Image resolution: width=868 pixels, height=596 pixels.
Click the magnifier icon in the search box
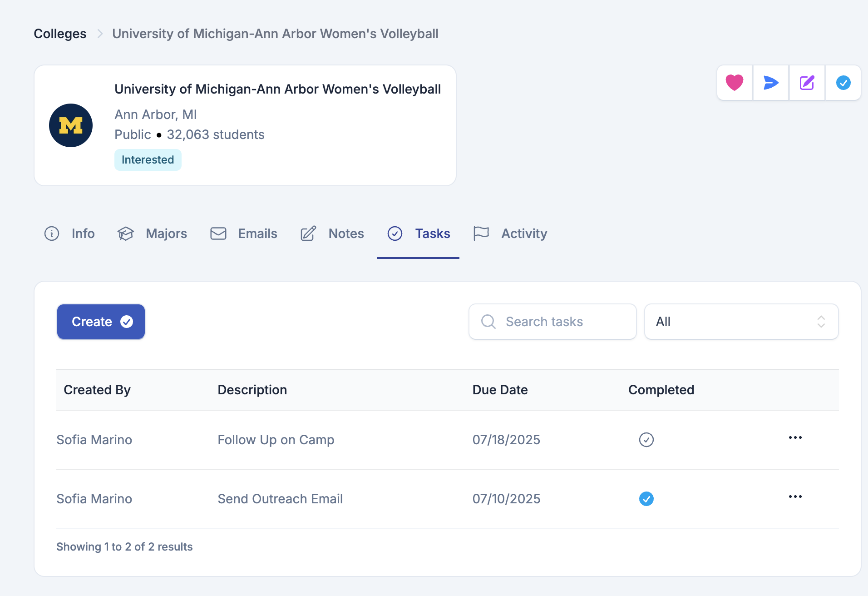(488, 322)
